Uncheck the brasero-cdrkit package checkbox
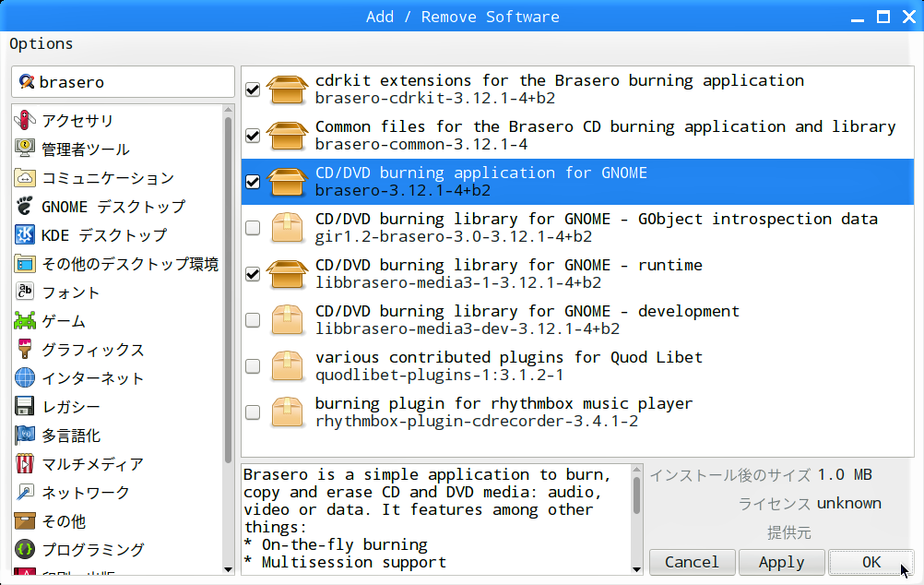Image resolution: width=924 pixels, height=585 pixels. coord(253,90)
